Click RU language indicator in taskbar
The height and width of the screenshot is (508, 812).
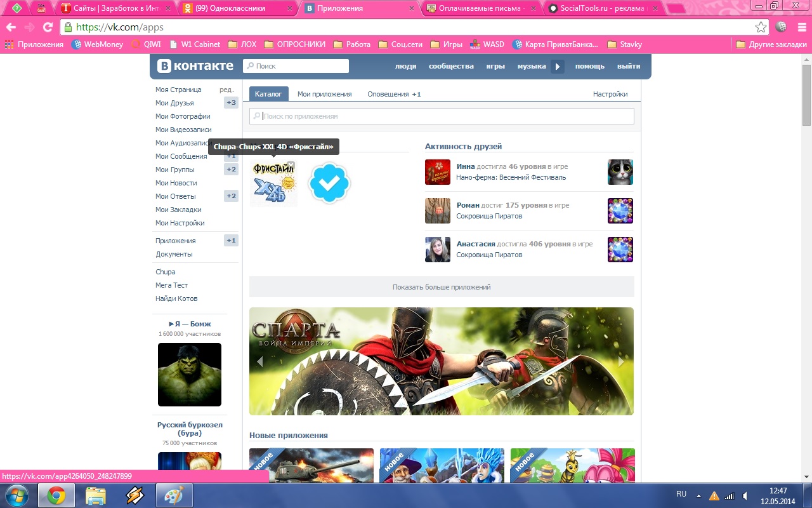[x=681, y=493]
